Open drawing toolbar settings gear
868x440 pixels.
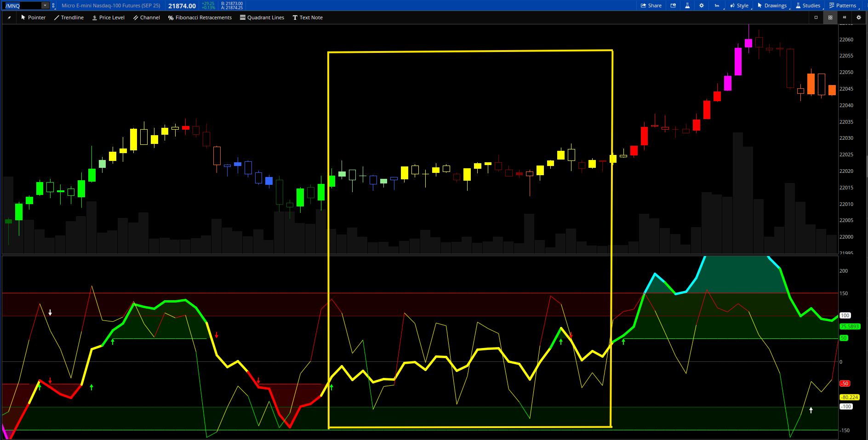click(858, 17)
